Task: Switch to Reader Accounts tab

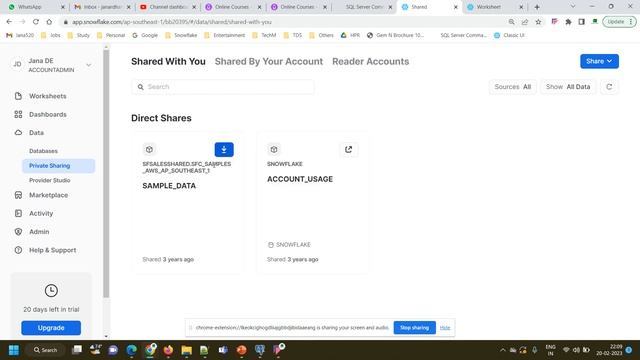Action: [370, 61]
